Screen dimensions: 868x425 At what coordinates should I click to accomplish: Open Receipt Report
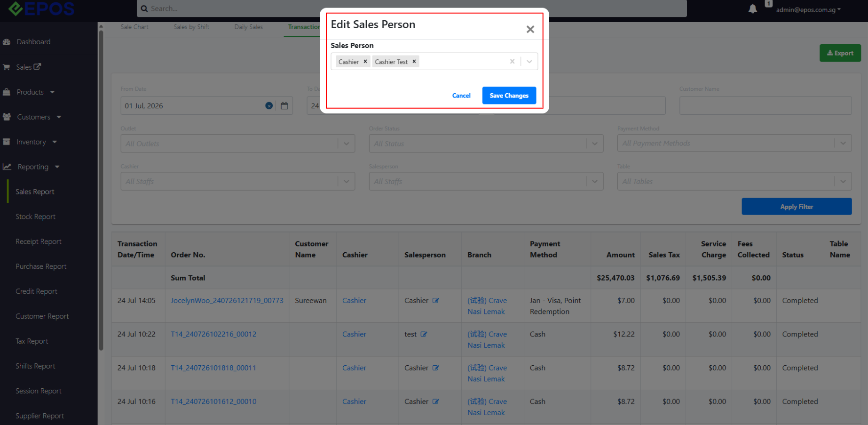coord(39,241)
